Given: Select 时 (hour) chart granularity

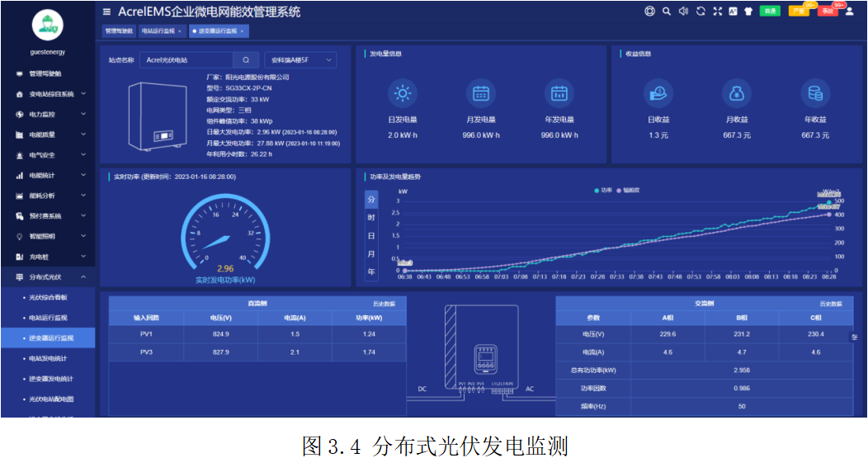Looking at the screenshot, I should point(371,217).
